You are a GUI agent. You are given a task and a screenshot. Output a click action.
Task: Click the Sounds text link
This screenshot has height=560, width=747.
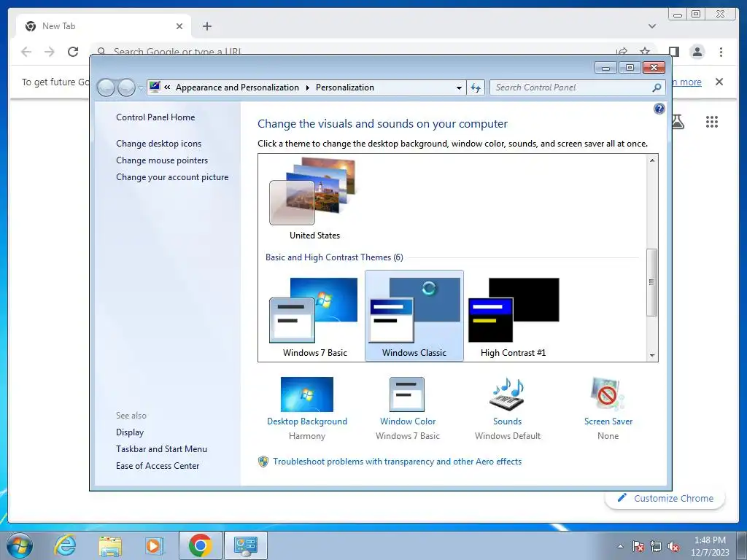pos(508,421)
